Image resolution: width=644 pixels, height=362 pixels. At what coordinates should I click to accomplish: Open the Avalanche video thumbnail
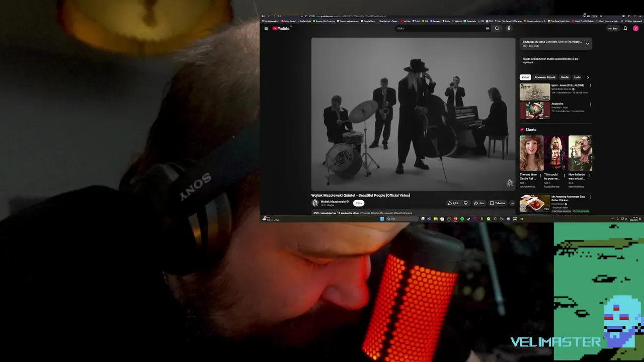pyautogui.click(x=535, y=110)
